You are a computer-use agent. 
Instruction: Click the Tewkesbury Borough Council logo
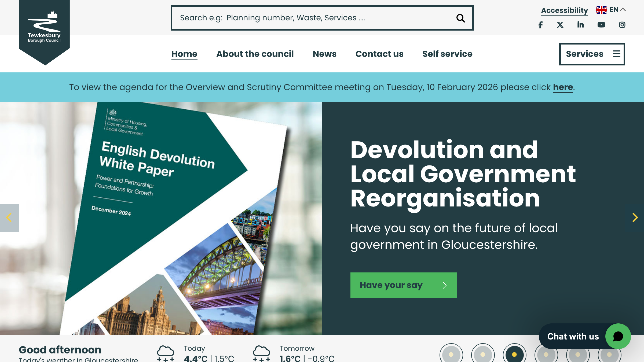44,29
